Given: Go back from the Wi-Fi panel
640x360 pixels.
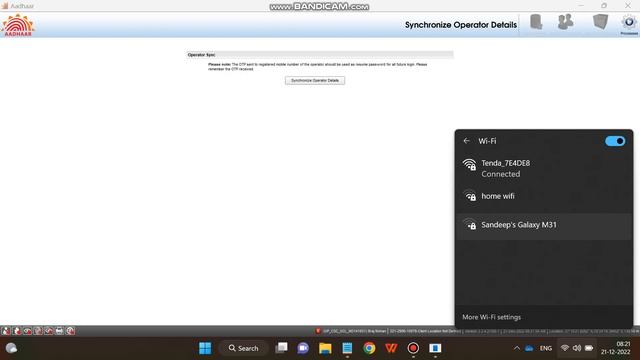Looking at the screenshot, I should [467, 141].
